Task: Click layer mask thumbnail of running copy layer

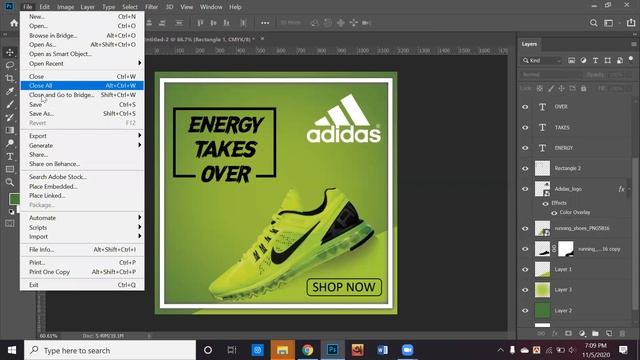Action: (566, 249)
